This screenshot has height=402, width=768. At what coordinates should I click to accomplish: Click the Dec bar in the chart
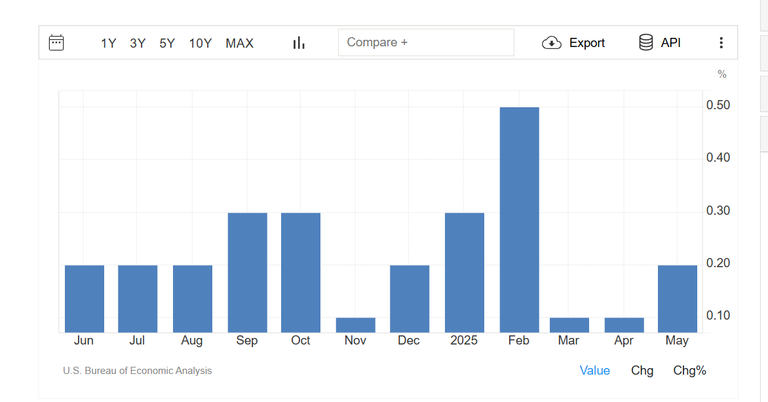click(409, 299)
